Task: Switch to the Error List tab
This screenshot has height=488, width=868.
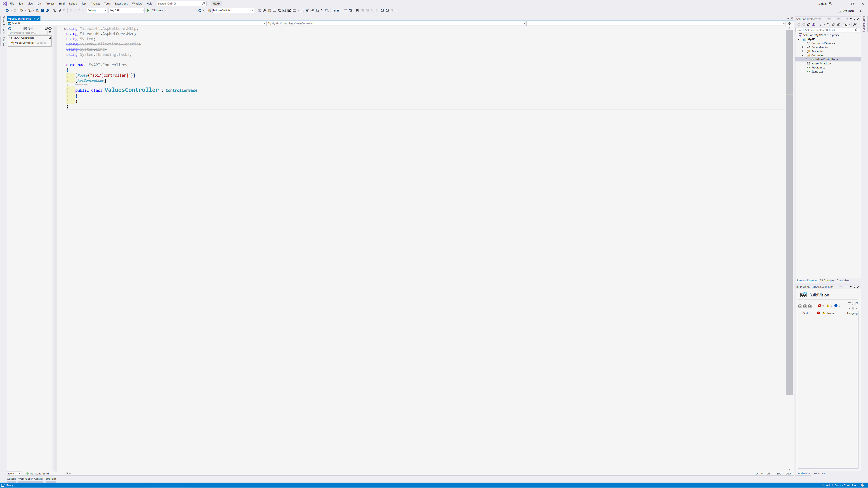Action: (51, 479)
